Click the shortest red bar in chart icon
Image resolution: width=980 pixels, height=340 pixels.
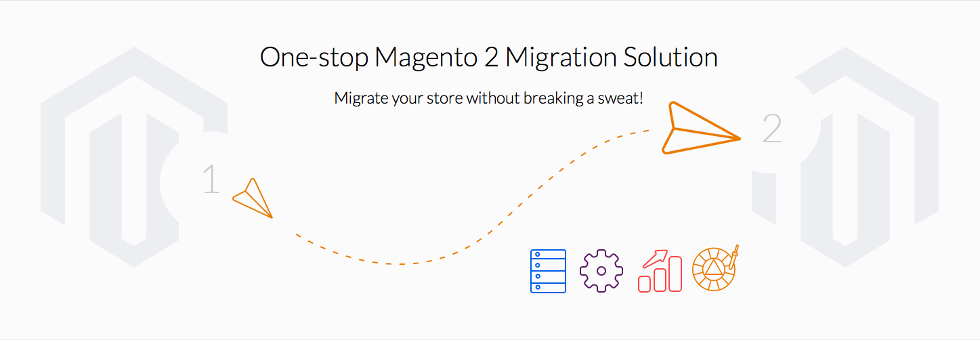(645, 284)
